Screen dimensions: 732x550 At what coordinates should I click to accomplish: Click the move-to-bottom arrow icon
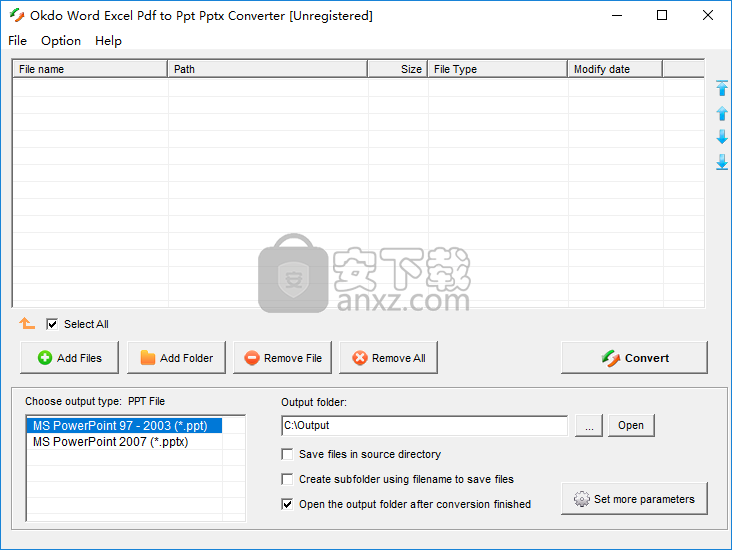coord(722,162)
